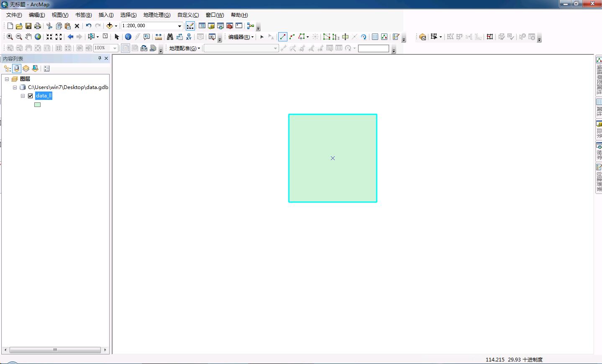Toggle List By Source view

pyautogui.click(x=17, y=69)
